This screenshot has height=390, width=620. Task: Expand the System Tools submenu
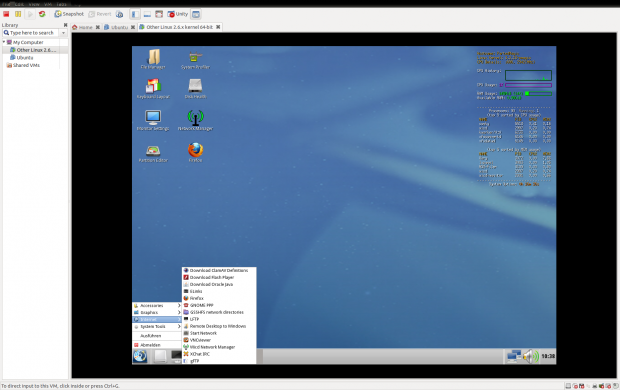pos(157,327)
